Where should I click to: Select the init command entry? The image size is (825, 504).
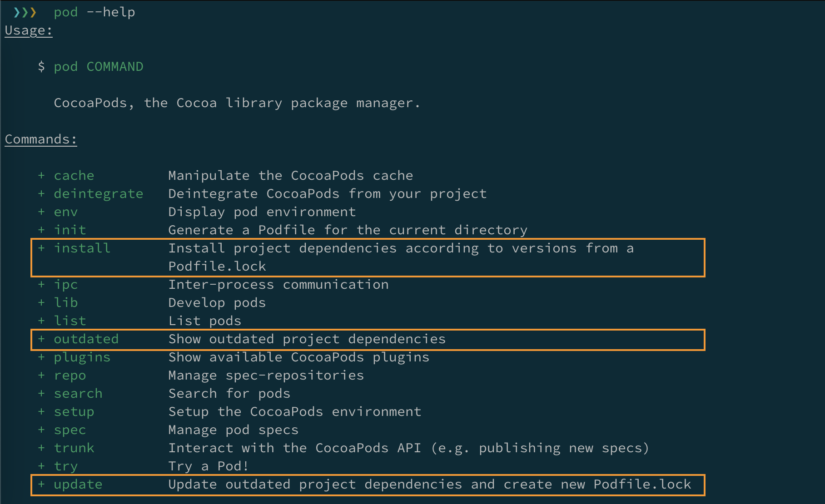70,230
